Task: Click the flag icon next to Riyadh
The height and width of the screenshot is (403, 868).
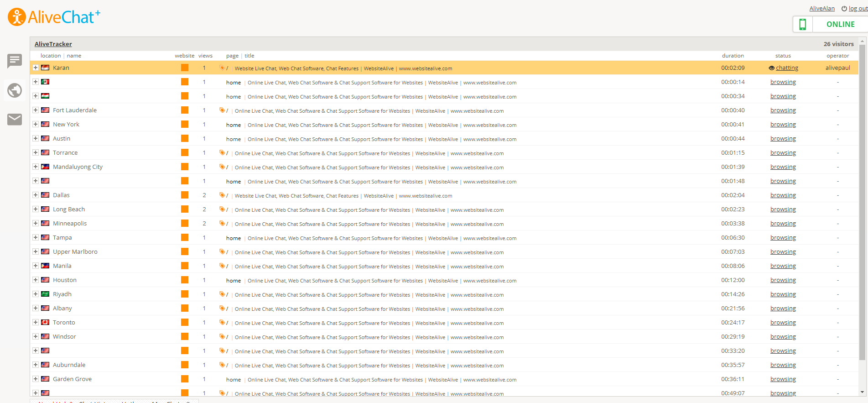Action: point(45,294)
